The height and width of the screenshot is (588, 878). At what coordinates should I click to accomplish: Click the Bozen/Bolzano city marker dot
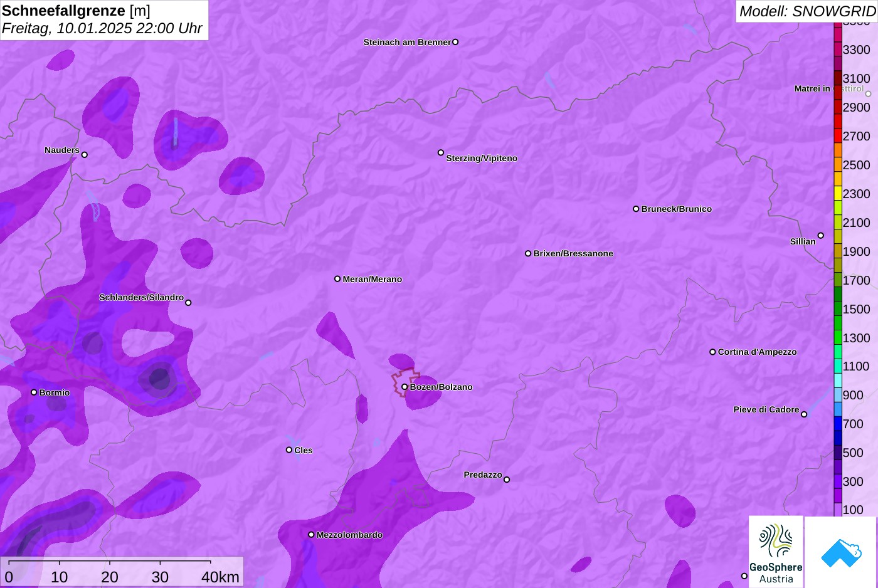pos(405,387)
